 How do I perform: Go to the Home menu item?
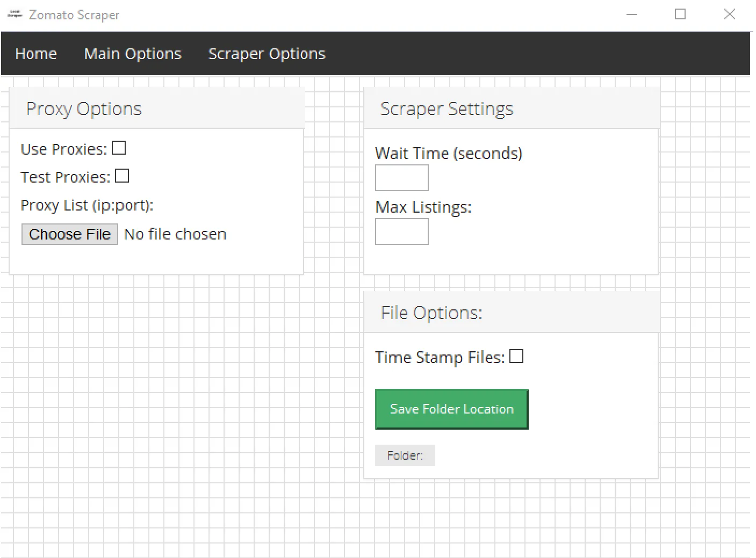36,54
